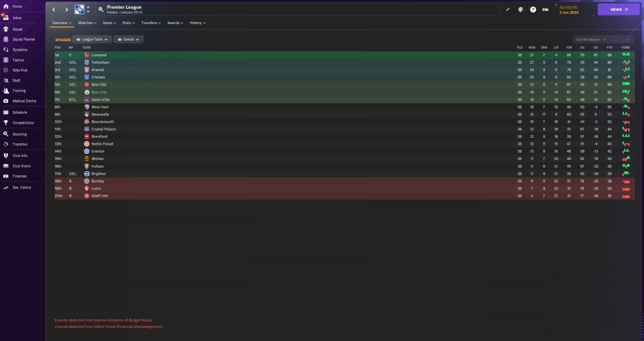Expand the Transfers dropdown tab

[x=151, y=23]
